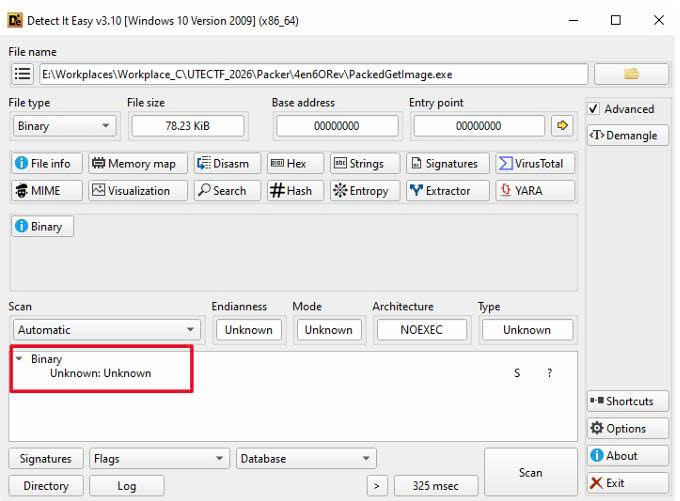Open the File type Binary dropdown
The width and height of the screenshot is (680, 501).
tap(64, 126)
